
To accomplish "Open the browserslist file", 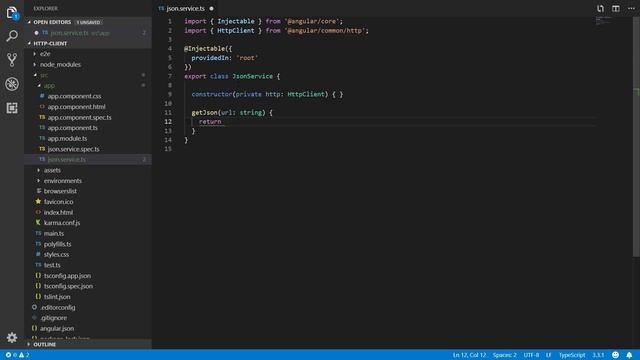I will (x=60, y=191).
